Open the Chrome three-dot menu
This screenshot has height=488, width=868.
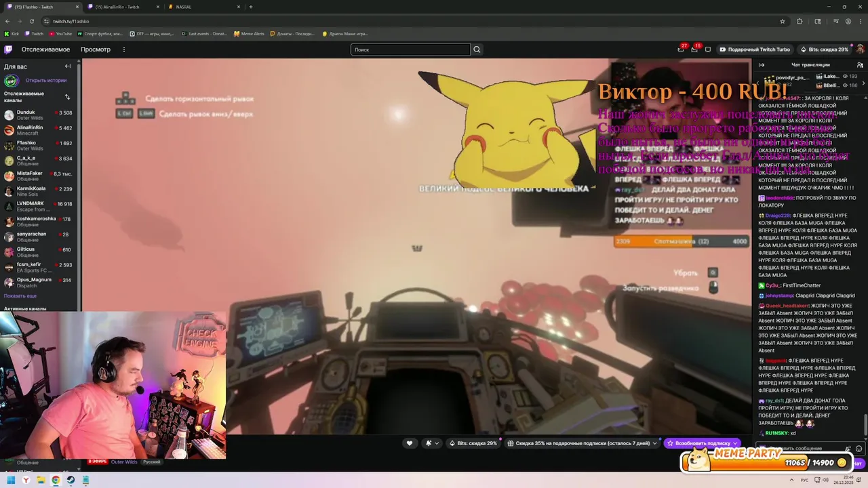(860, 21)
